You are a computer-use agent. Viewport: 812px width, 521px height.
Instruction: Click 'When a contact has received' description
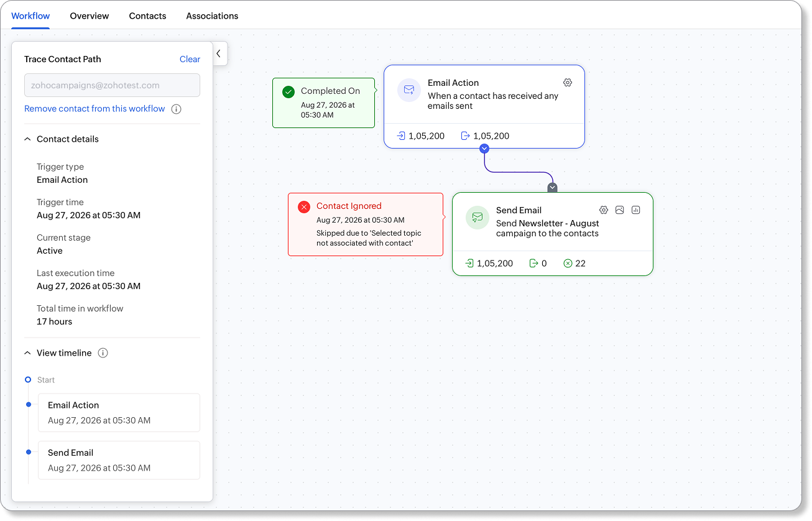click(x=493, y=101)
